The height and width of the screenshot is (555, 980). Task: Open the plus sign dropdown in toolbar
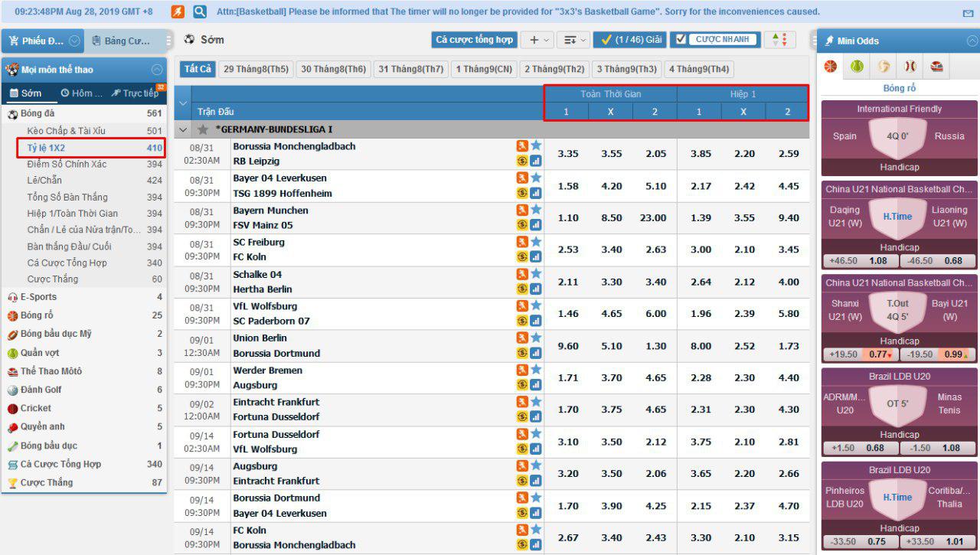coord(537,40)
